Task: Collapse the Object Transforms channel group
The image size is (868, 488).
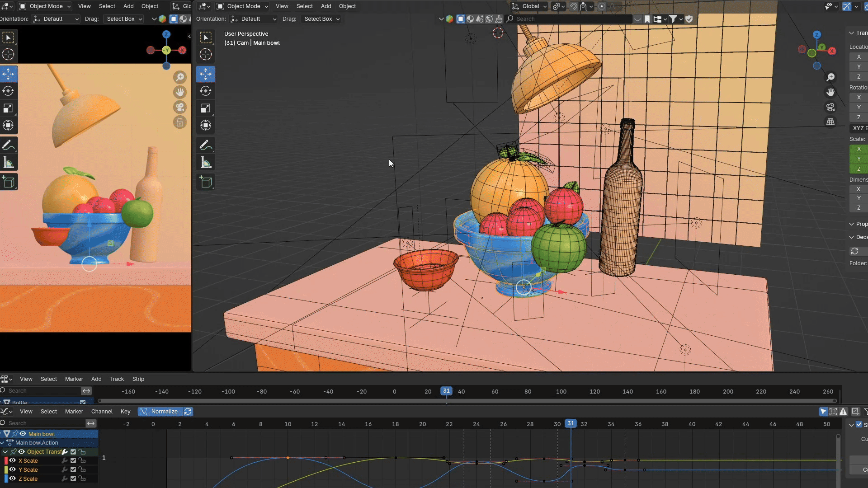Action: coord(5,451)
